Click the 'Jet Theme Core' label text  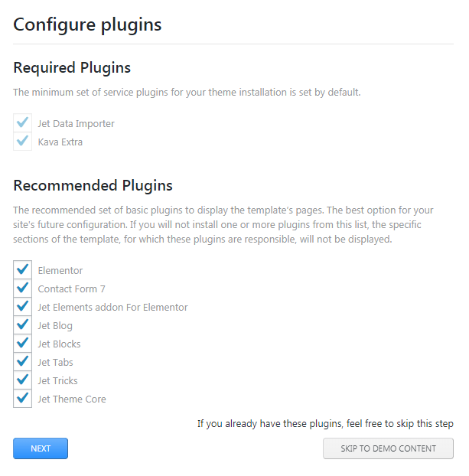point(72,399)
